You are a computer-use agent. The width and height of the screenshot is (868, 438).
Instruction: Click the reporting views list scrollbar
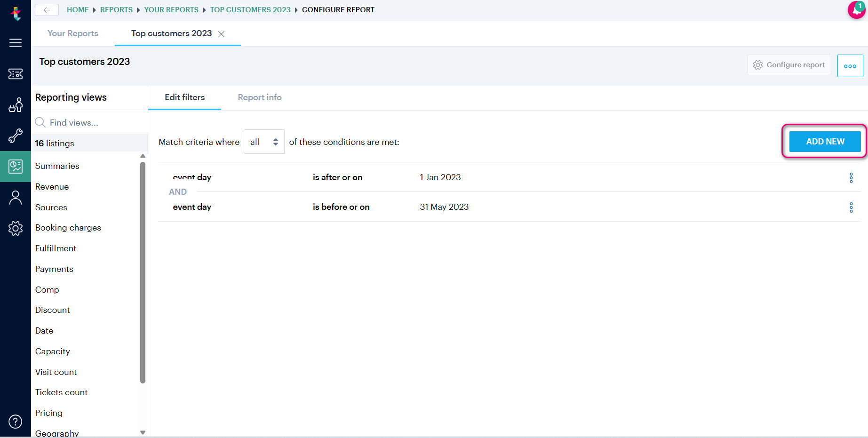point(143,272)
